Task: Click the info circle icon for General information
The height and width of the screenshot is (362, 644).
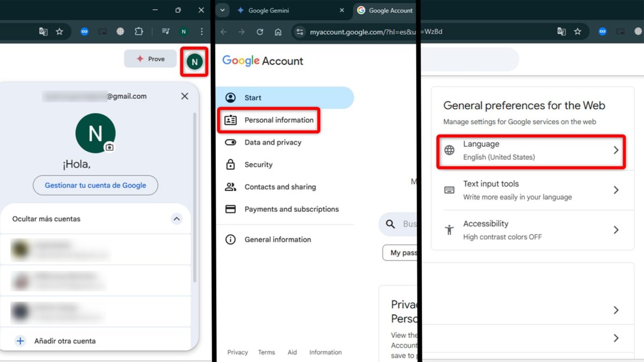Action: 230,240
